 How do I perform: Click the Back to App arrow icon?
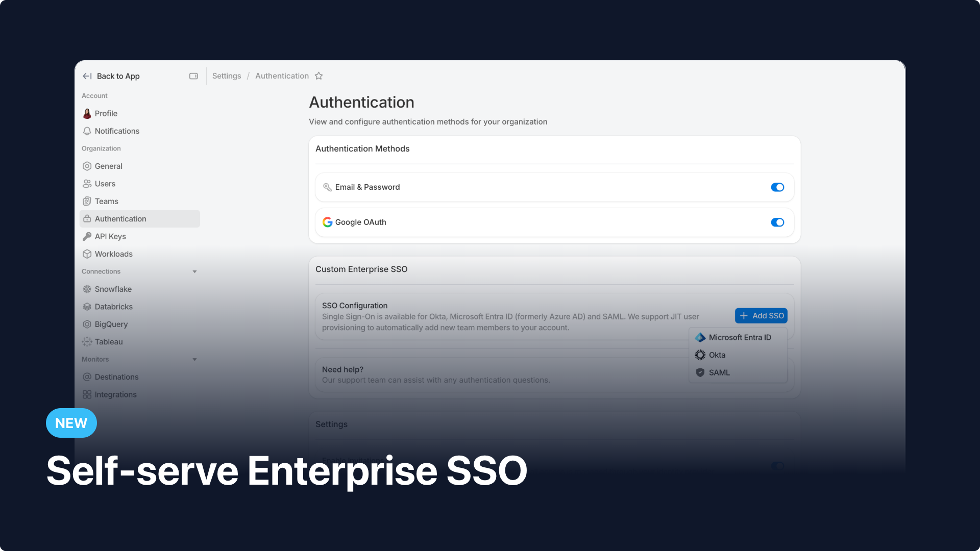[87, 76]
